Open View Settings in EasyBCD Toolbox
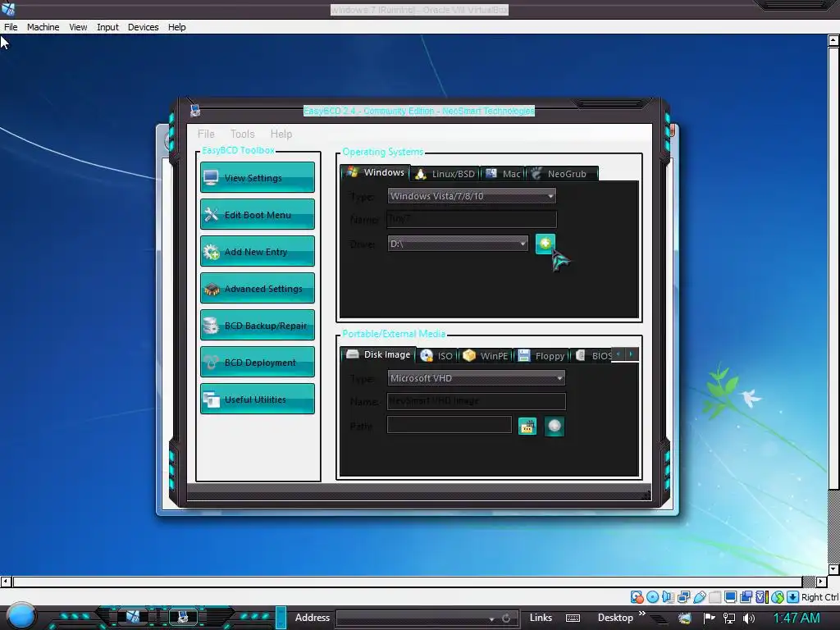Screen dimensions: 840x630 [x=257, y=177]
